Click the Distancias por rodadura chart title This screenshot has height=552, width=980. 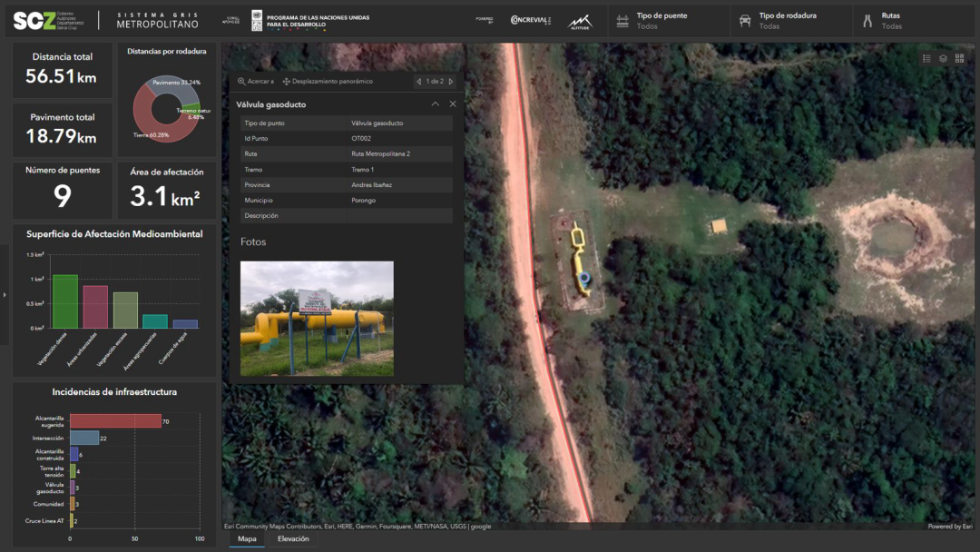(167, 51)
